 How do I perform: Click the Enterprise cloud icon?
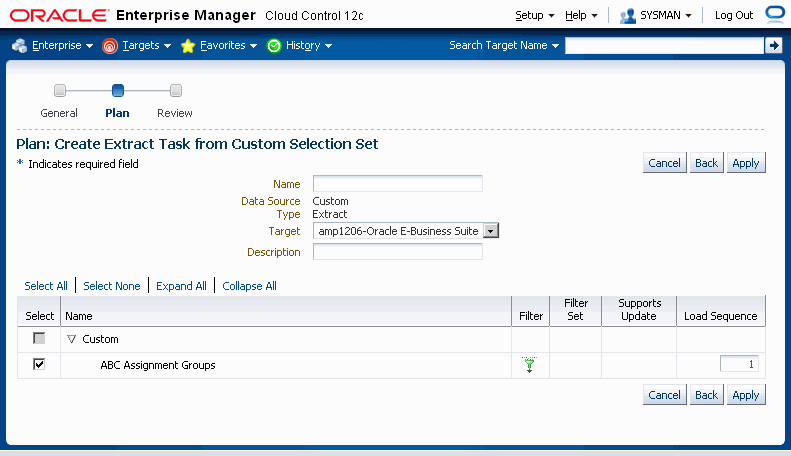tap(19, 45)
